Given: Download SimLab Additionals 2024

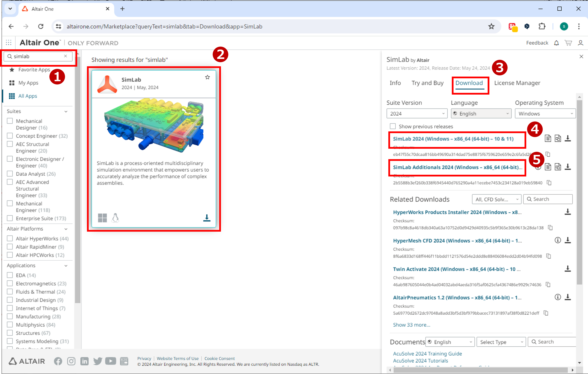Looking at the screenshot, I should click(x=568, y=167).
